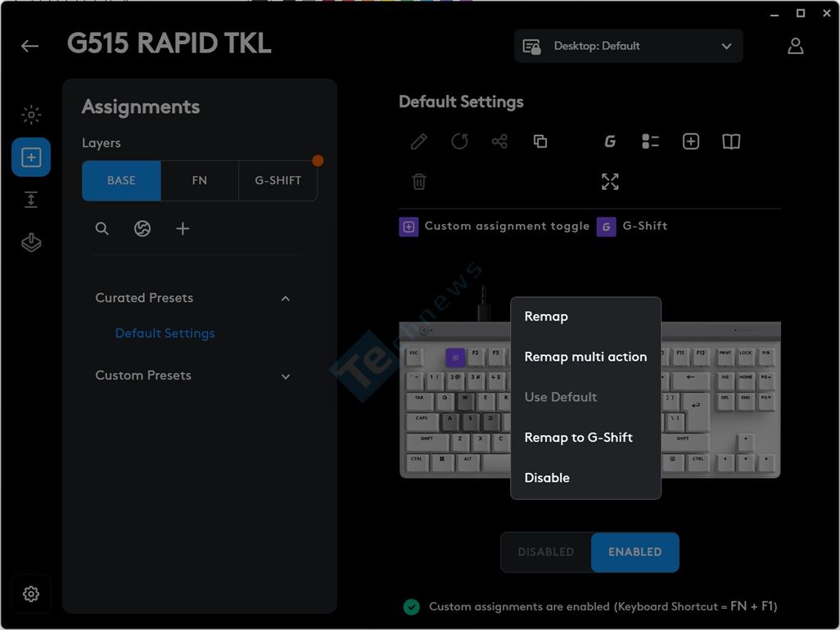Choose Disable in the context menu
The image size is (840, 630).
tap(547, 478)
